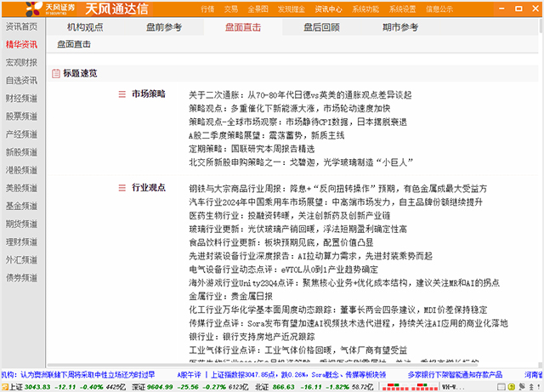Switch to the 期市参考 tab
544x392 pixels.
click(x=400, y=27)
